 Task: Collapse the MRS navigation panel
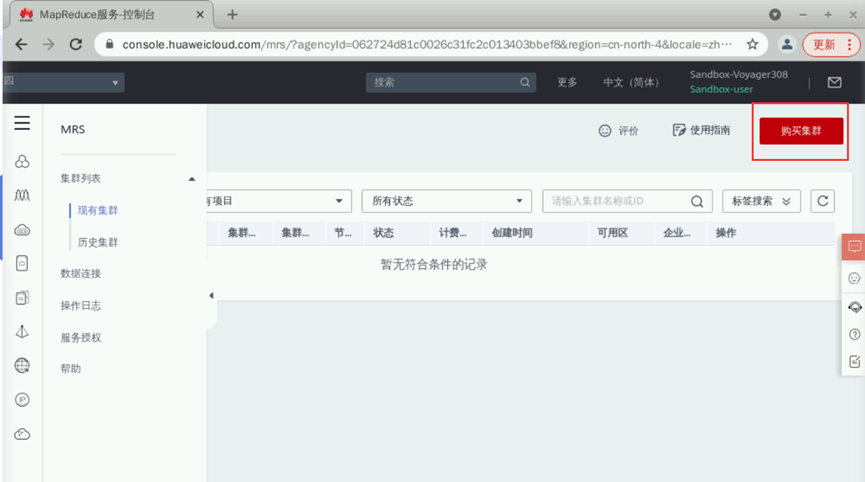(x=211, y=296)
